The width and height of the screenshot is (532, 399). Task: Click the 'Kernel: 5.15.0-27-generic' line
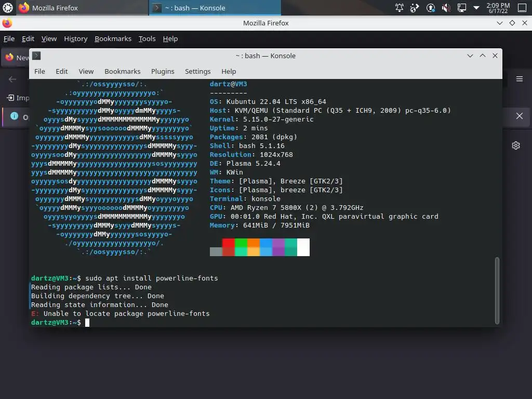tap(262, 119)
